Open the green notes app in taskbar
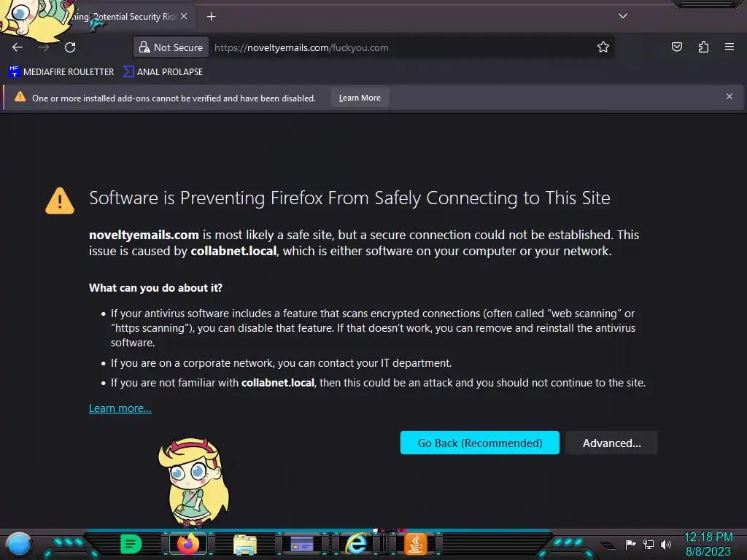The width and height of the screenshot is (747, 560). click(131, 544)
